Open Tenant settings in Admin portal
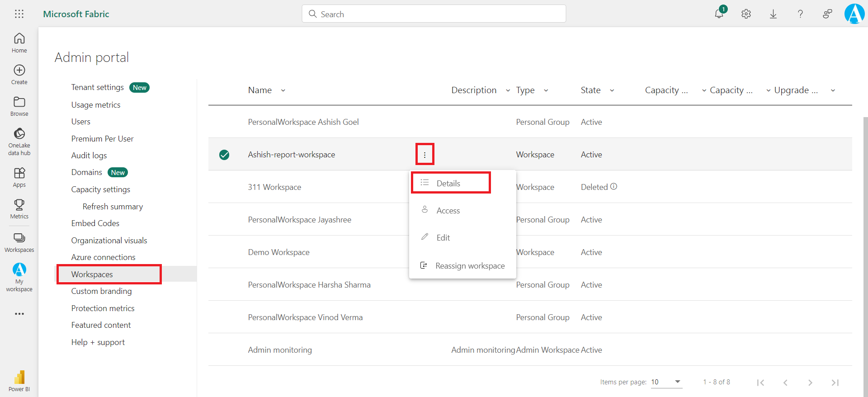The width and height of the screenshot is (868, 397). (x=97, y=87)
